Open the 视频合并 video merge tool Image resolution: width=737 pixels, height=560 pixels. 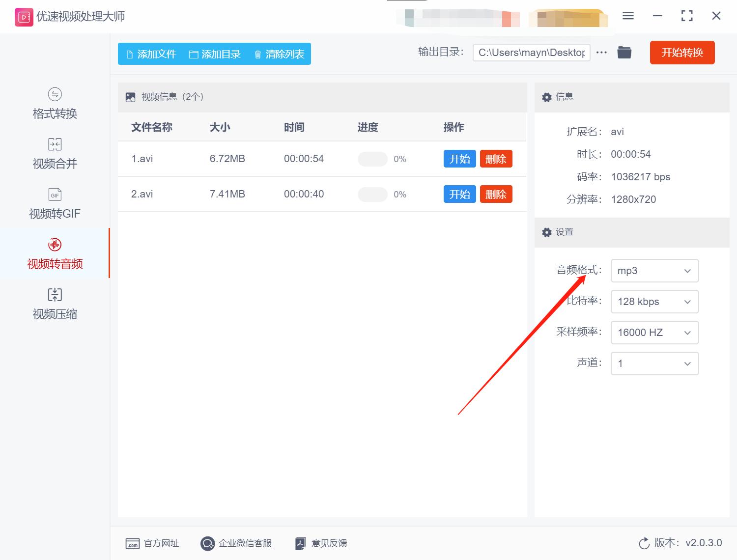tap(54, 153)
